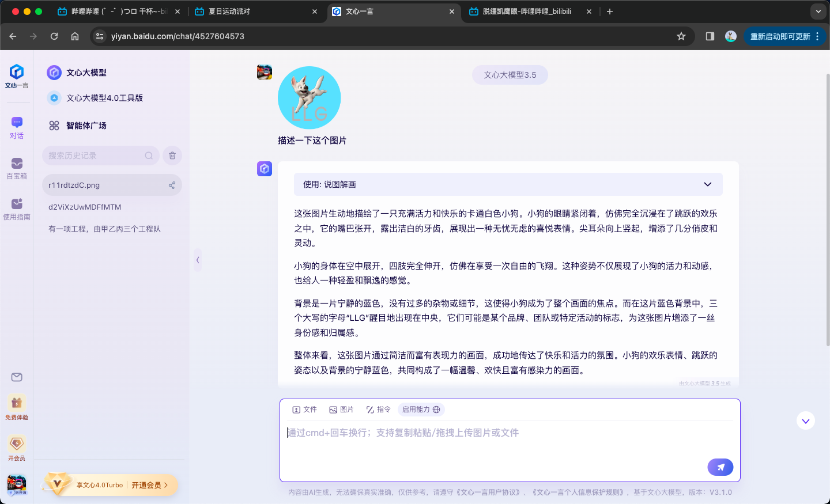Viewport: 830px width, 504px height.
Task: Switch to the 夏日运动派对 browser tab
Action: (256, 12)
